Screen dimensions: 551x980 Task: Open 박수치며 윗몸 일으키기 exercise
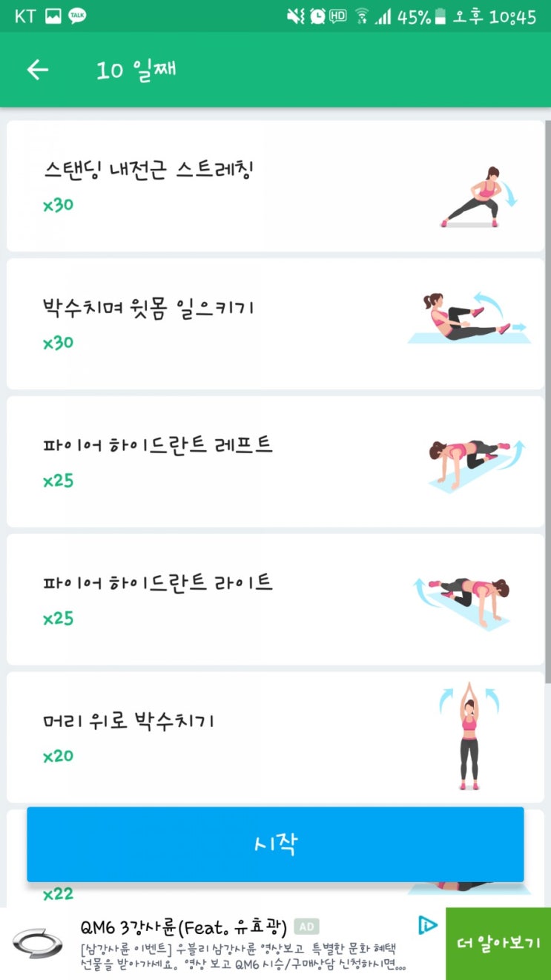pos(275,324)
